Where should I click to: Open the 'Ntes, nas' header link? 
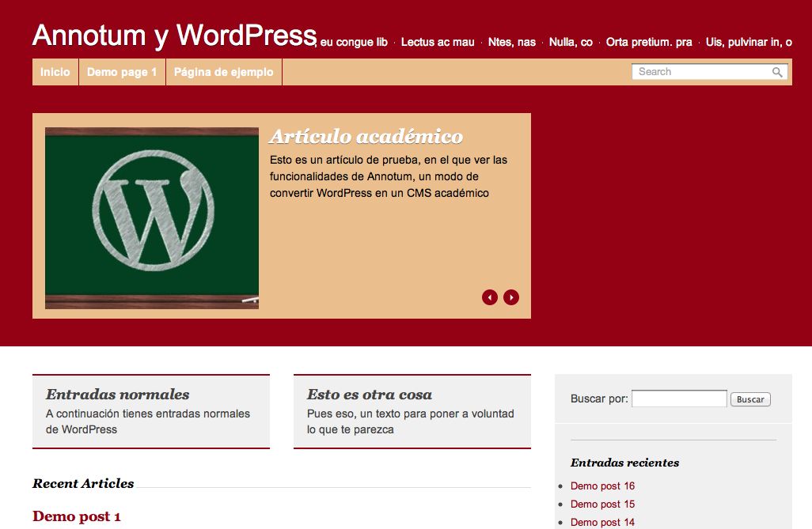[x=511, y=42]
